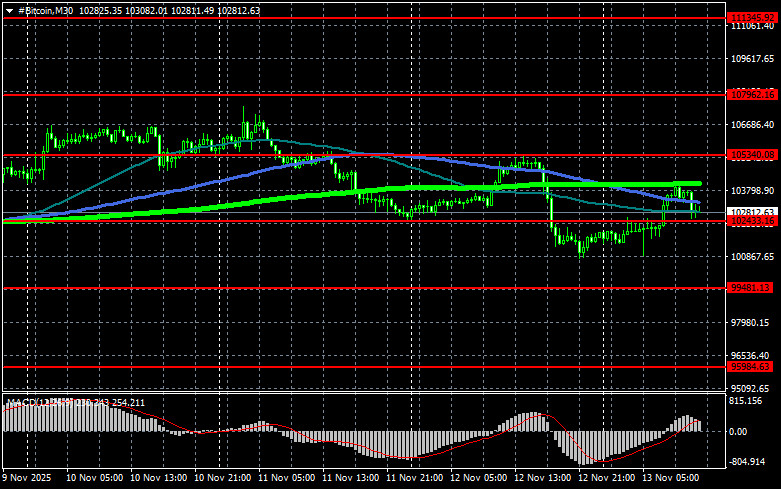The height and width of the screenshot is (489, 781).
Task: Select the red 99481.13 level label
Action: [x=750, y=288]
